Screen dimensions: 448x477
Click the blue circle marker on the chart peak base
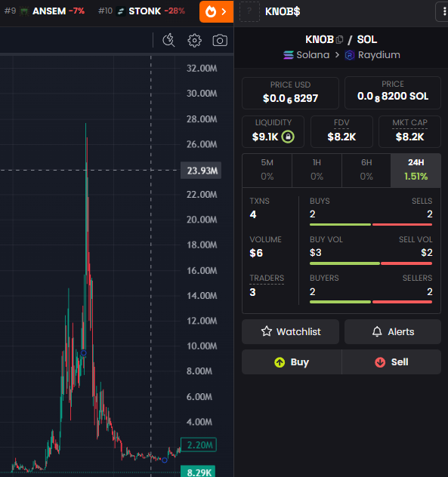coord(83,353)
